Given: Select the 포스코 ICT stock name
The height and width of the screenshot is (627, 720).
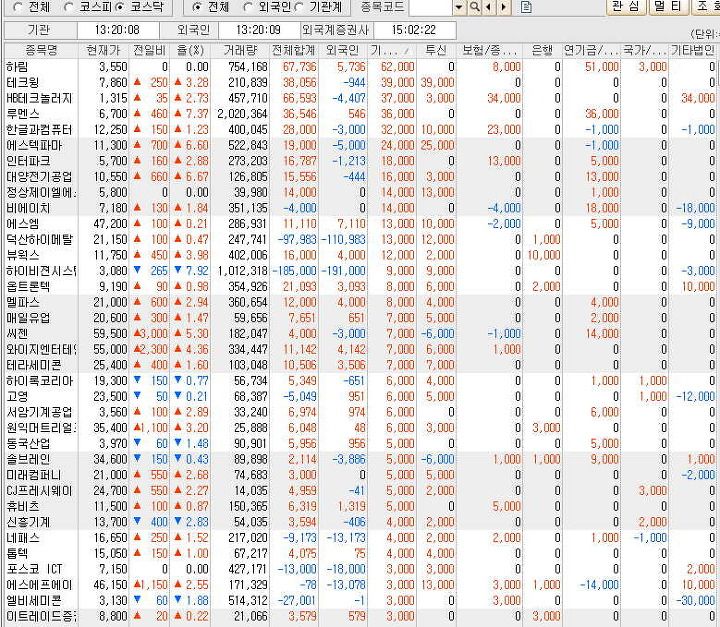Looking at the screenshot, I should (34, 569).
